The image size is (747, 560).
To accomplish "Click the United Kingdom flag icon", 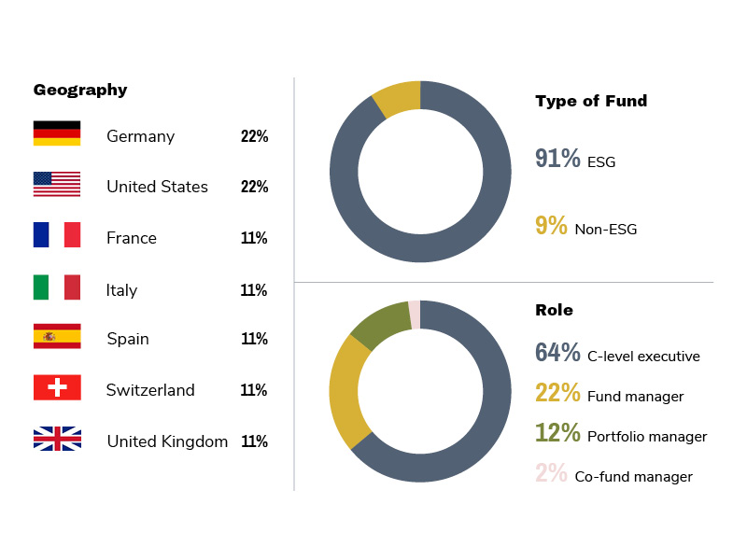I will pyautogui.click(x=57, y=439).
